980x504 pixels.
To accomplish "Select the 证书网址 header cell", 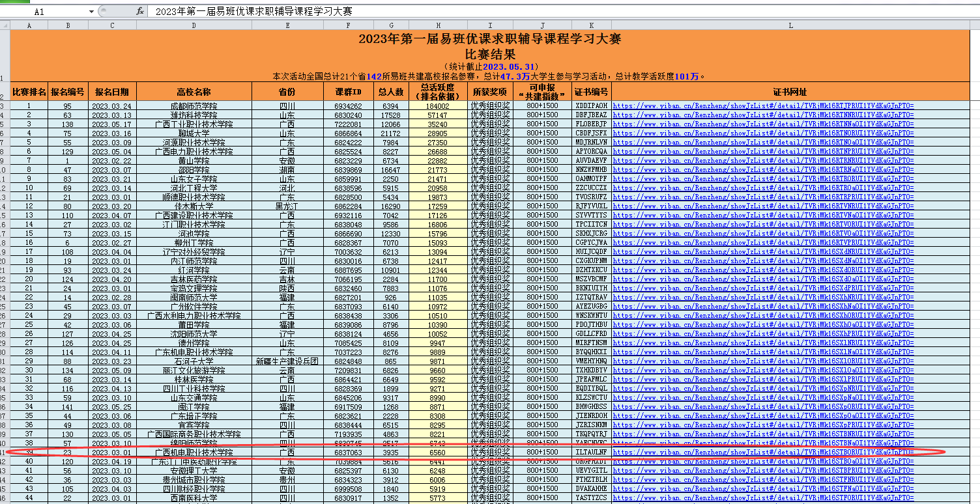I will tap(790, 92).
